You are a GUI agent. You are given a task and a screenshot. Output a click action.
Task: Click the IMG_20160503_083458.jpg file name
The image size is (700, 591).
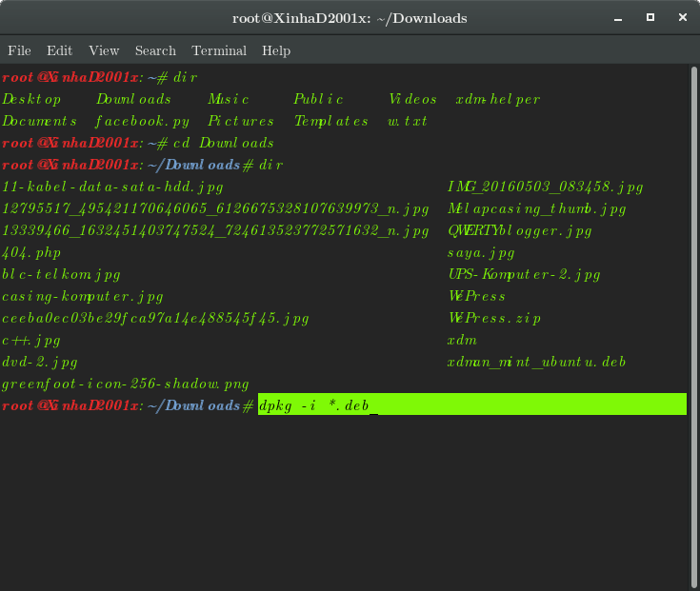(545, 187)
